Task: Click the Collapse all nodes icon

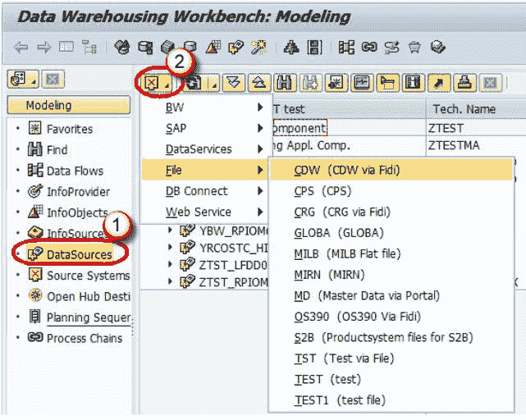Action: pos(259,83)
